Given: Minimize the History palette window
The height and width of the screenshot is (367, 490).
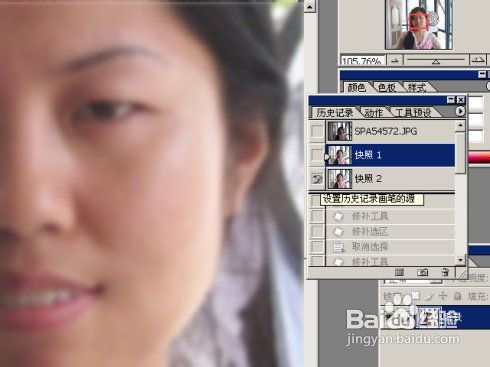Looking at the screenshot, I should [x=451, y=100].
